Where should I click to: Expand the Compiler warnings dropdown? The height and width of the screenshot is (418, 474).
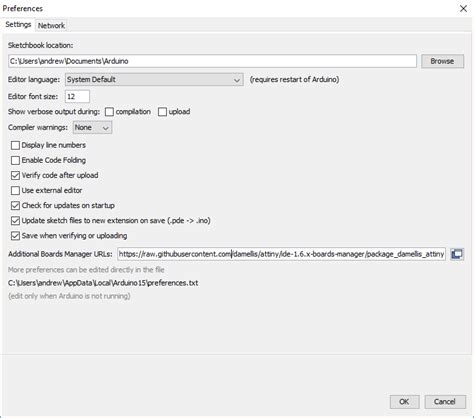(92, 128)
